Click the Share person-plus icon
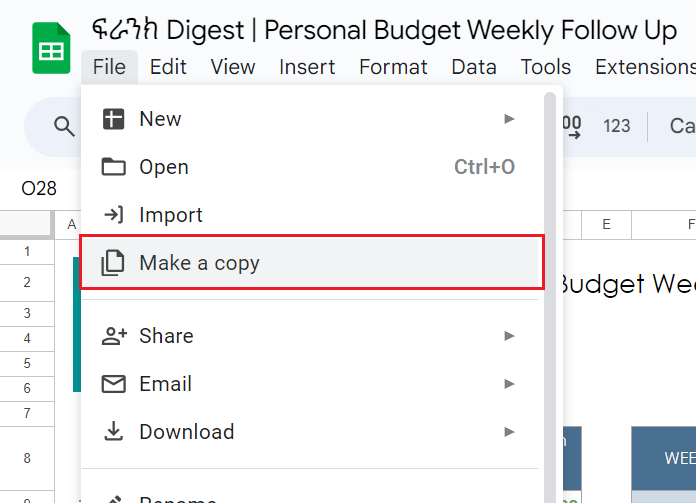 coord(114,336)
